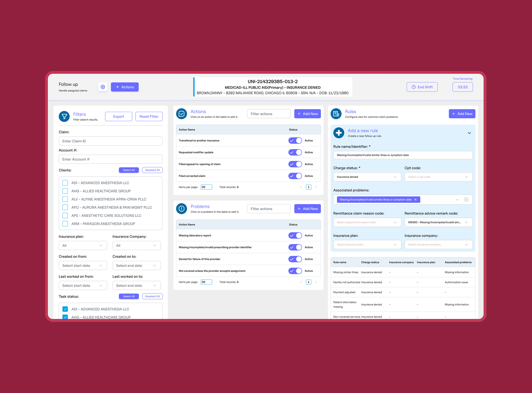Click the Enter Claim ID input field
Image resolution: width=532 pixels, height=393 pixels.
111,141
